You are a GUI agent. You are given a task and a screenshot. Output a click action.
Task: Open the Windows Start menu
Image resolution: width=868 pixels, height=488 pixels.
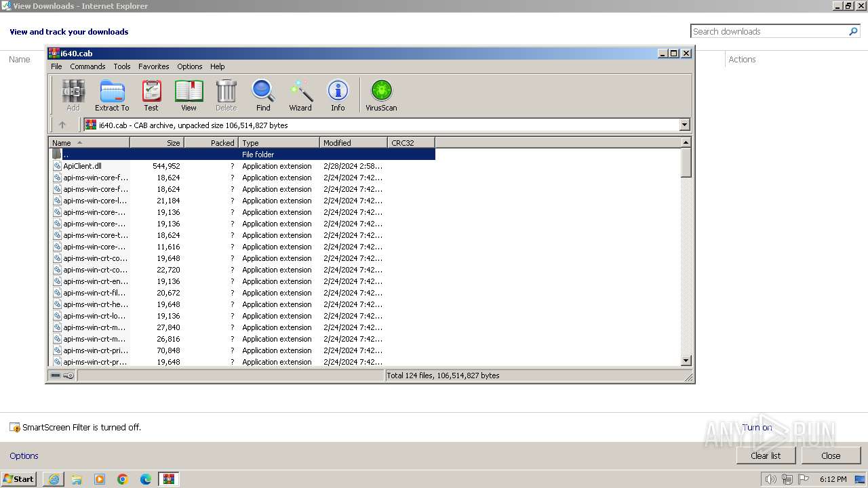19,479
